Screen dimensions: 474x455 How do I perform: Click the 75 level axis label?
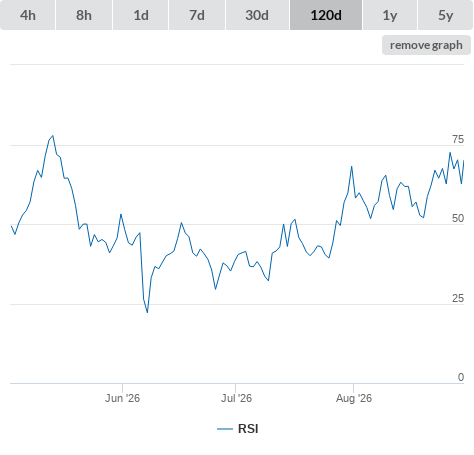[458, 139]
